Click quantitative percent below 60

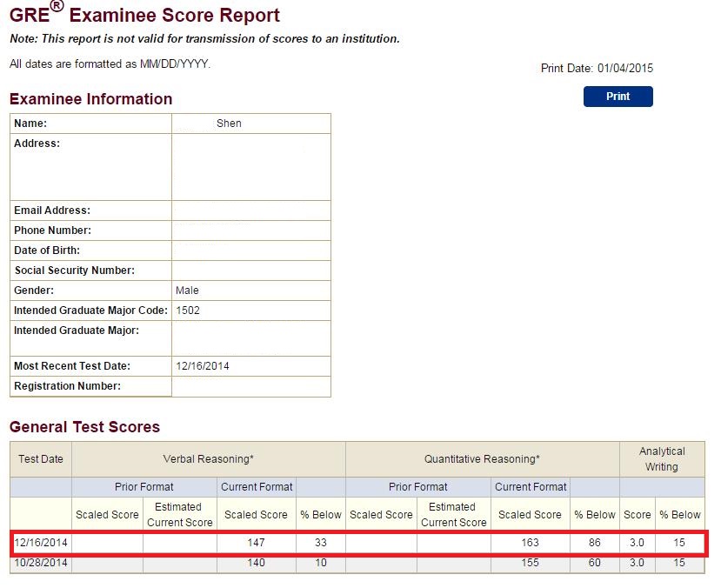[595, 563]
